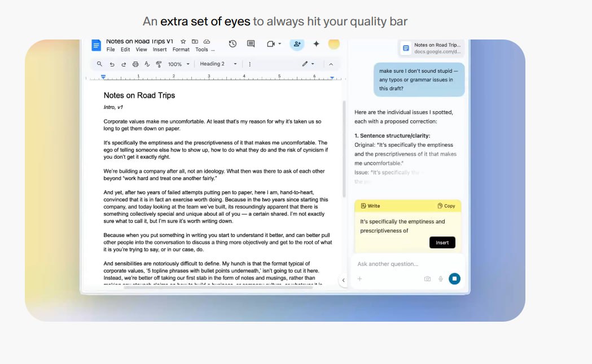Open the comments panel icon
This screenshot has height=364, width=592.
pos(251,44)
